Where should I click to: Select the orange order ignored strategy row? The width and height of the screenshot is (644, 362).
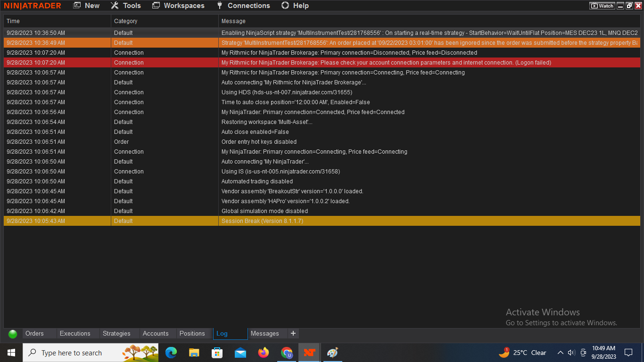tap(322, 43)
